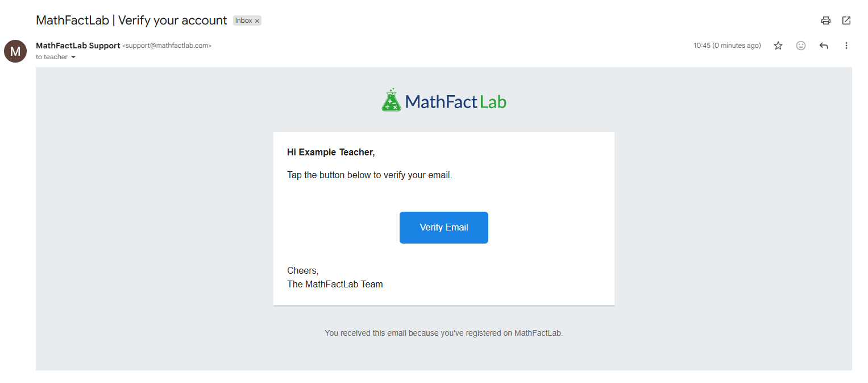The width and height of the screenshot is (868, 383).
Task: Click the "You received this email" footer text
Action: pos(444,333)
